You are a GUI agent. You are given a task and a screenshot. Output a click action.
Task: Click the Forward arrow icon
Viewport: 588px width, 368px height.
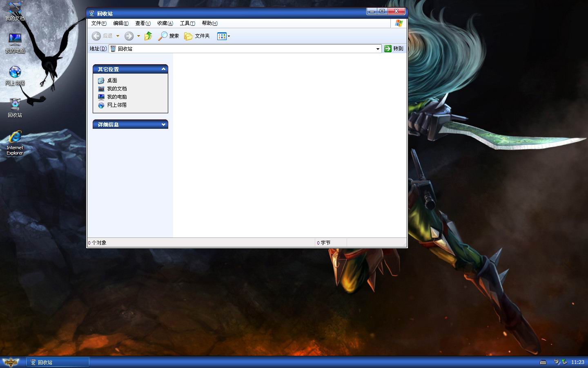click(129, 36)
